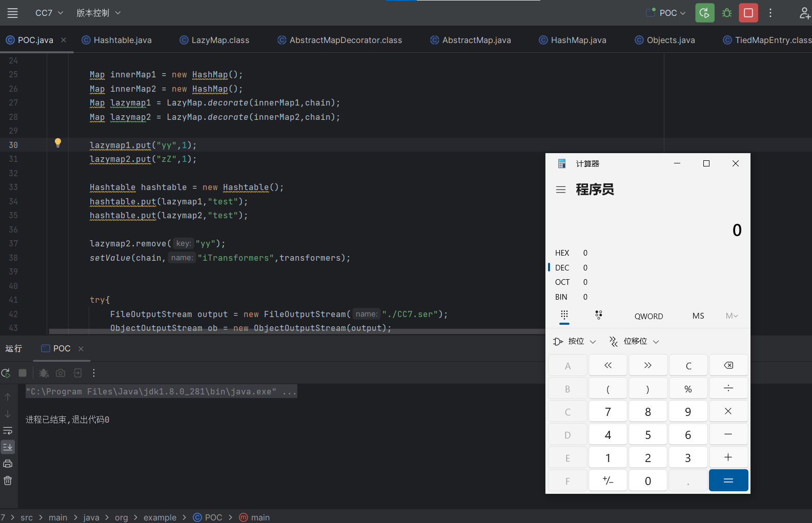Image resolution: width=812 pixels, height=523 pixels.
Task: Click the plus/minus sign key in the calculator
Action: [608, 480]
